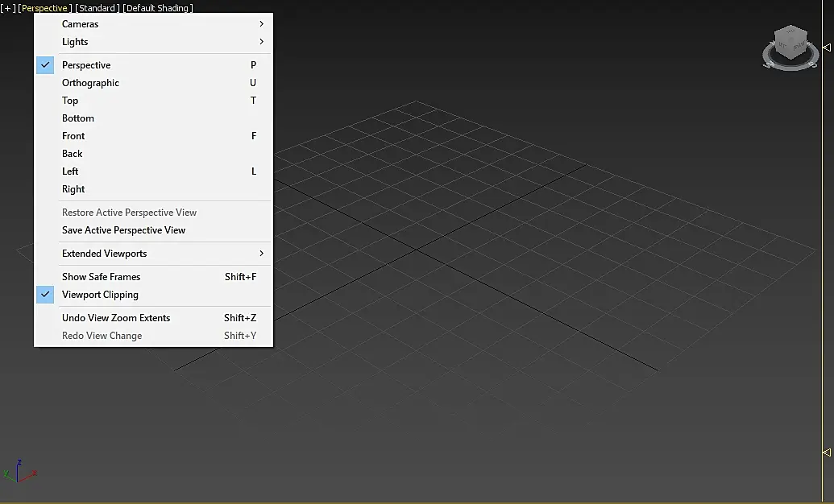Open the Default Shading viewport menu
Viewport: 834px width, 504px height.
(x=158, y=8)
